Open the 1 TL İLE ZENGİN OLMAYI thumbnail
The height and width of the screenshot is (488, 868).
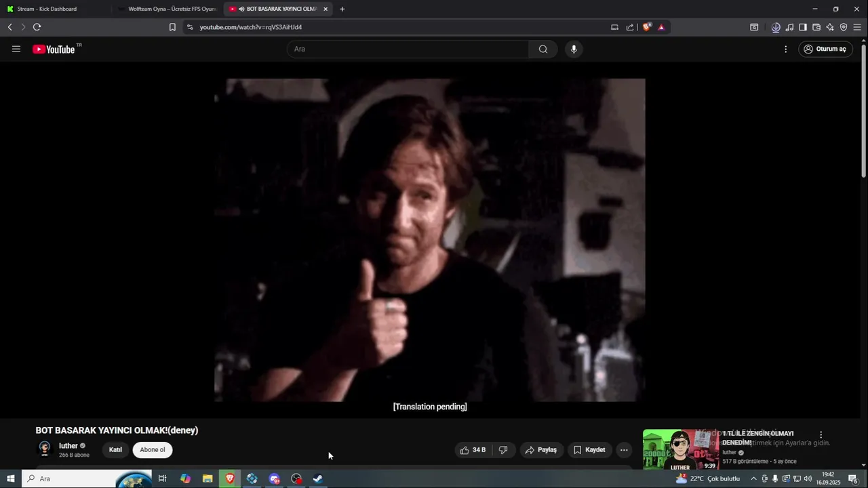(x=680, y=450)
